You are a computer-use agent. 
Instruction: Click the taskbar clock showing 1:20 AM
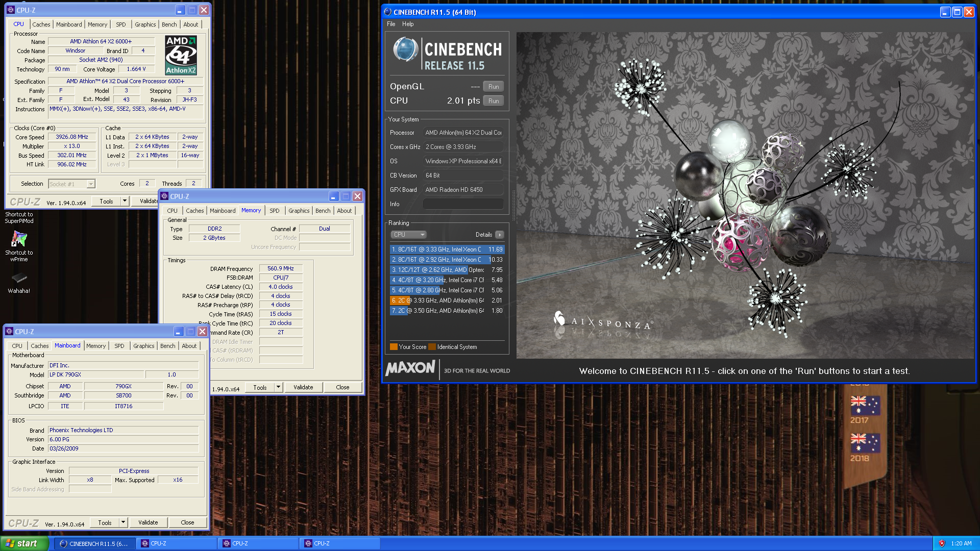tap(961, 543)
